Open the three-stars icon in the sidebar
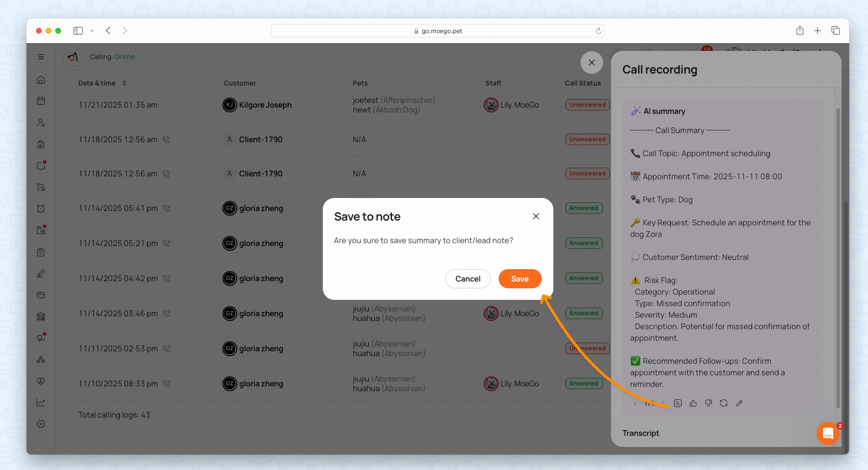This screenshot has width=868, height=470. [41, 359]
